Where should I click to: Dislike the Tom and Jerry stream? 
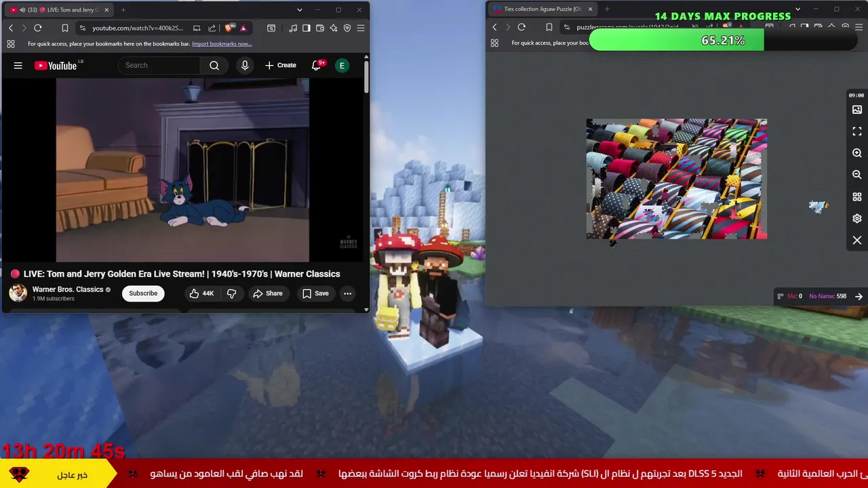point(231,293)
